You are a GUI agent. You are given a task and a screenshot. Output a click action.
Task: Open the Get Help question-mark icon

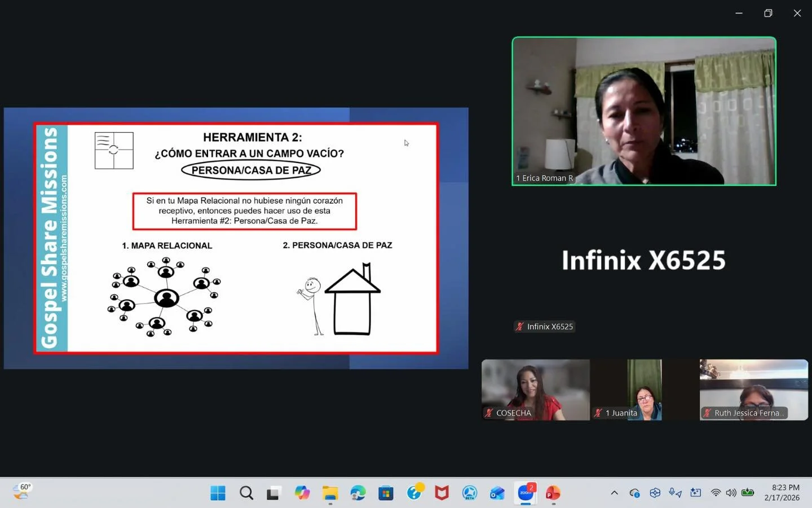[414, 493]
